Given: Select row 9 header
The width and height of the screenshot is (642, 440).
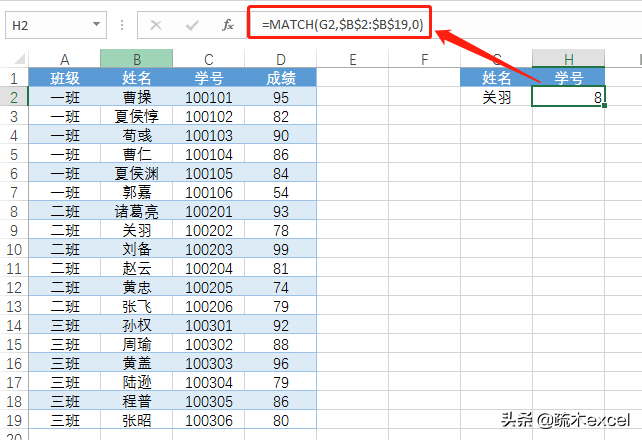Looking at the screenshot, I should [x=14, y=230].
